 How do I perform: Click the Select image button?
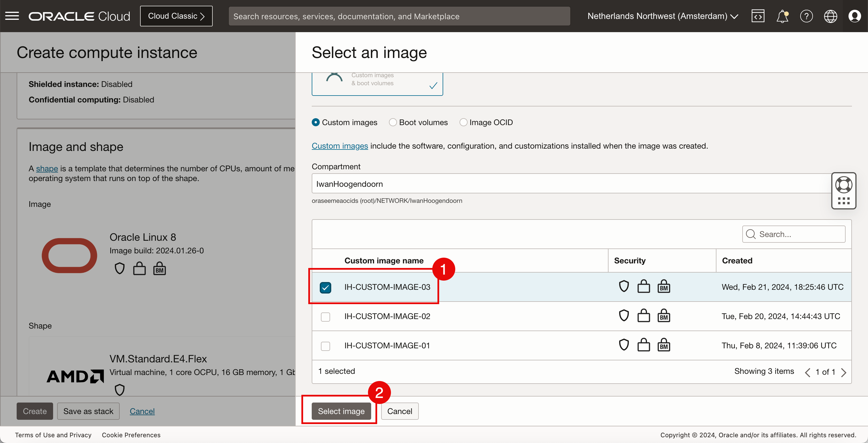click(341, 411)
